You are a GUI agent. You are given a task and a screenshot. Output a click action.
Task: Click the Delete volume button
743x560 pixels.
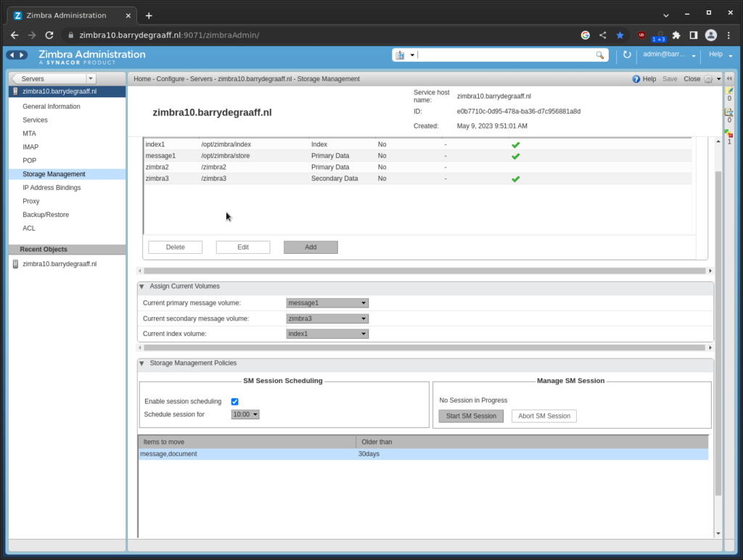176,247
